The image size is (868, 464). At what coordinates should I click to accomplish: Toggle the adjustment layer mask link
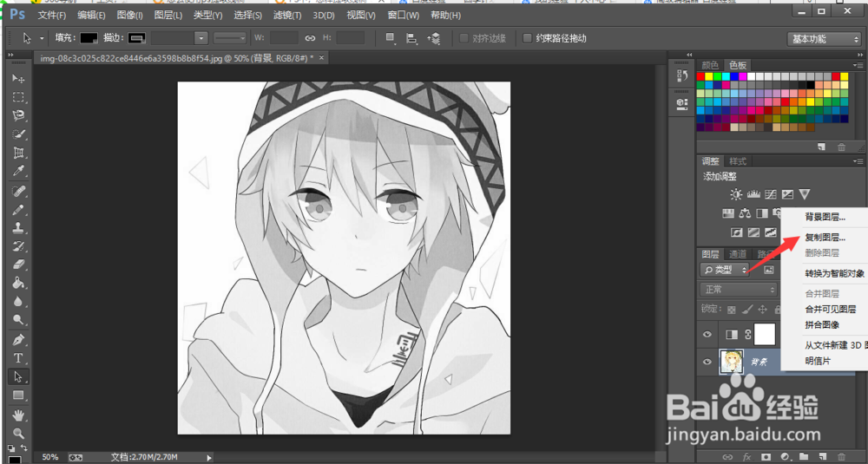(x=748, y=335)
